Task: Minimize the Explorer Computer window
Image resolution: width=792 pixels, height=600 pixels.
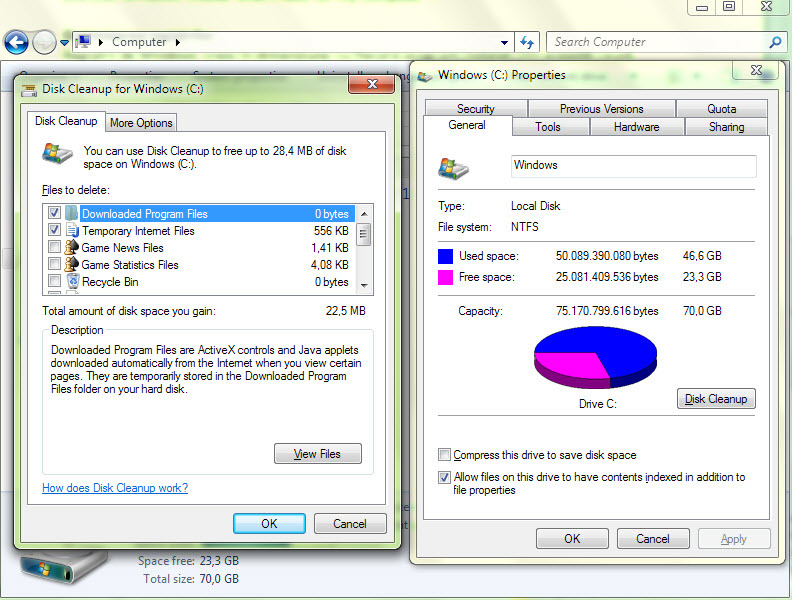Action: click(702, 7)
